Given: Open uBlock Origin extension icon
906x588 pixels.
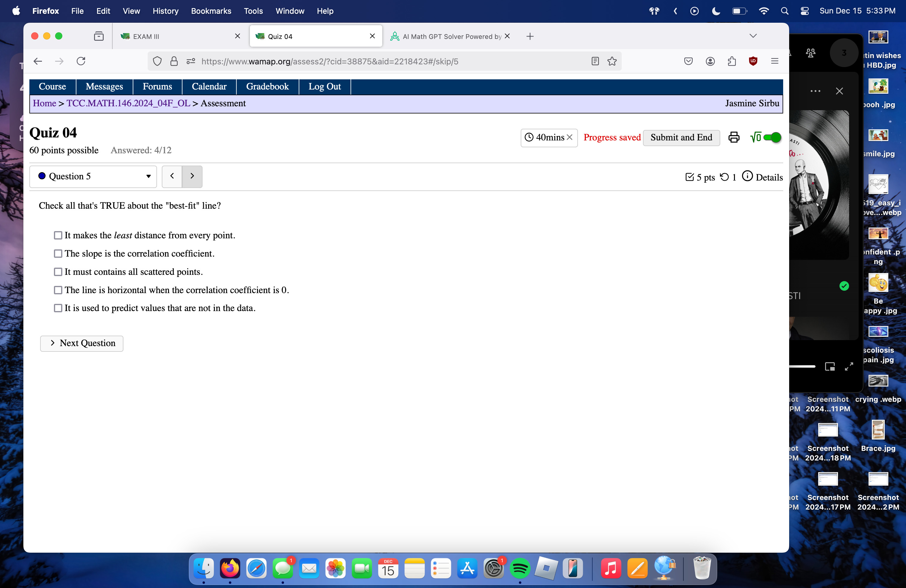Looking at the screenshot, I should coord(753,61).
